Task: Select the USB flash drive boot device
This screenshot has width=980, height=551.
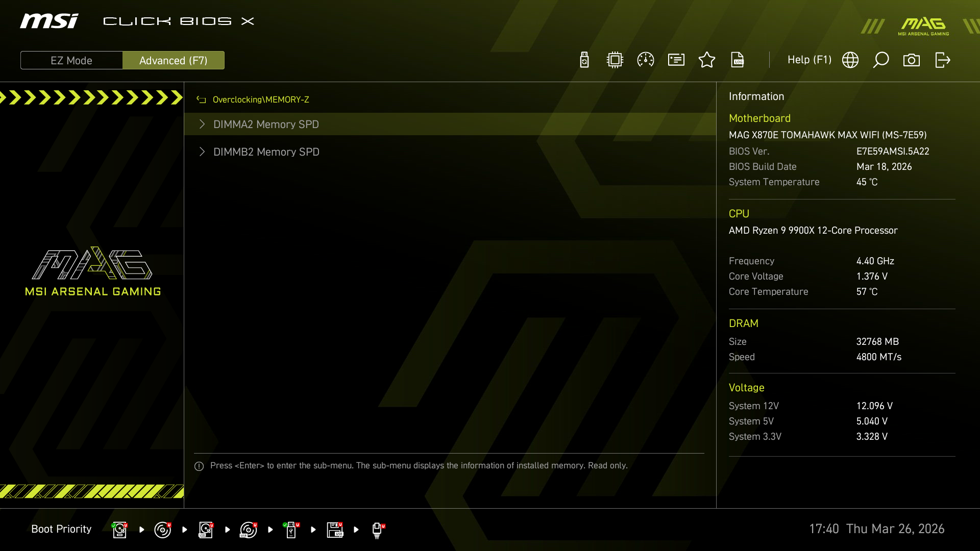Action: (291, 529)
